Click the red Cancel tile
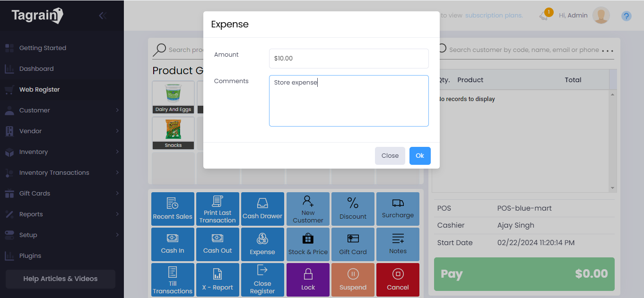 [398, 280]
